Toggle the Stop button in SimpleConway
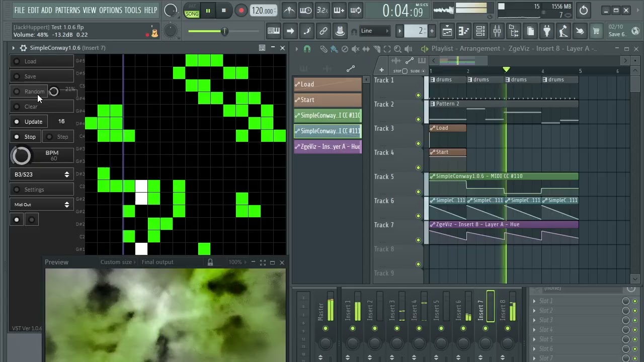 [x=26, y=137]
